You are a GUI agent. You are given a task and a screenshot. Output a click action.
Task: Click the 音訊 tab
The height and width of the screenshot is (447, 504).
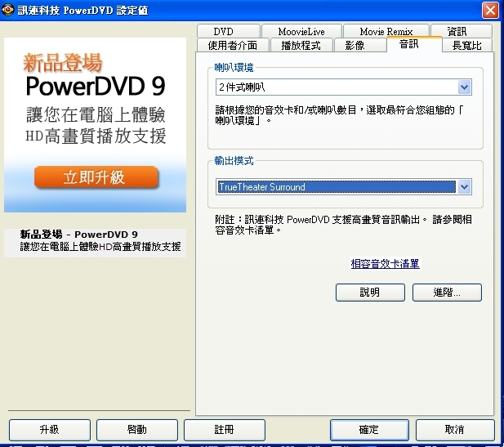point(414,44)
